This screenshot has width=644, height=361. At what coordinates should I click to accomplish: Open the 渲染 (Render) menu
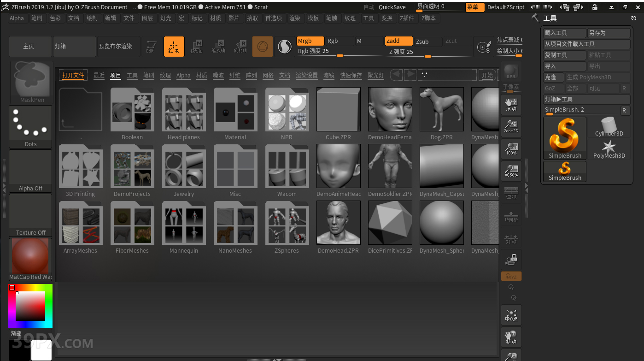click(x=295, y=18)
